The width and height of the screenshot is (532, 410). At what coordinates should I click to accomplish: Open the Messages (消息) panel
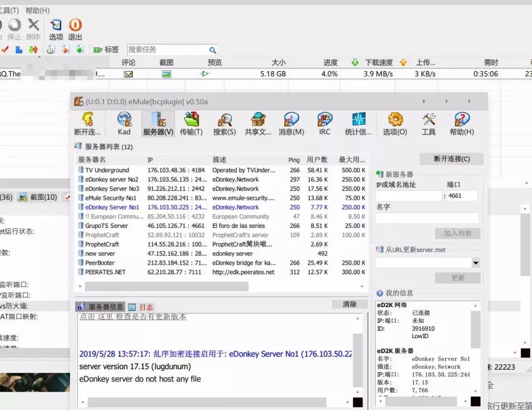[x=291, y=124]
